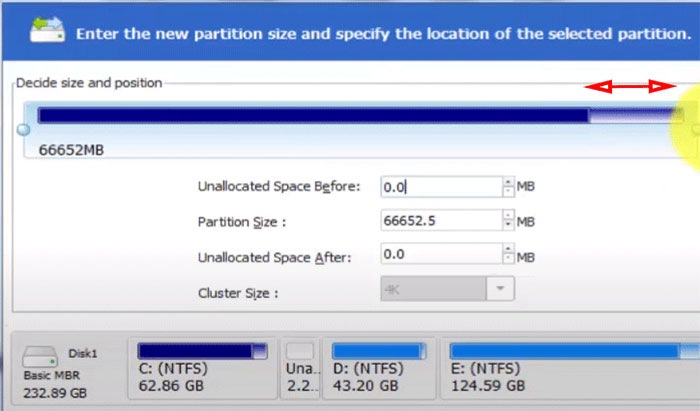This screenshot has height=411, width=700.
Task: Click the Partition Size label
Action: tap(242, 222)
